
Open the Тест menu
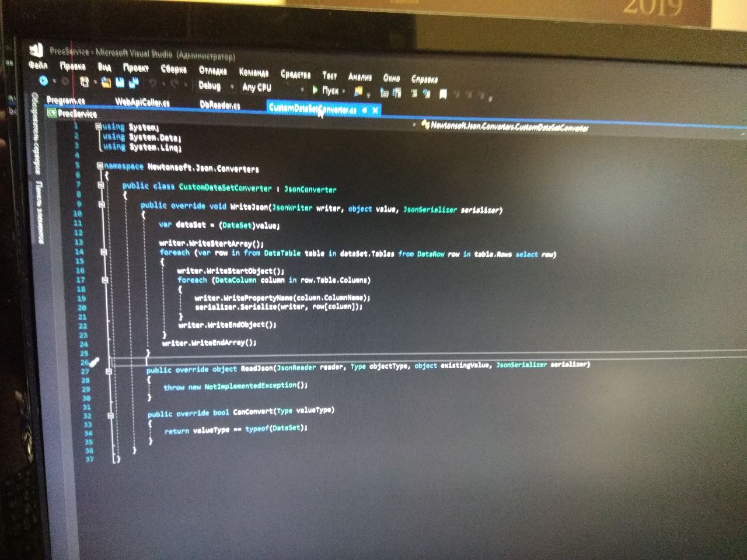(330, 75)
